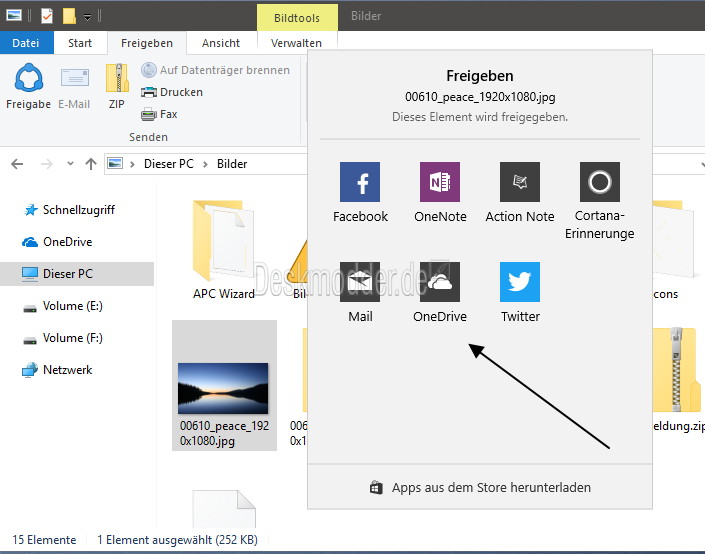Click the forward navigation arrow
This screenshot has height=554, width=705.
point(46,164)
